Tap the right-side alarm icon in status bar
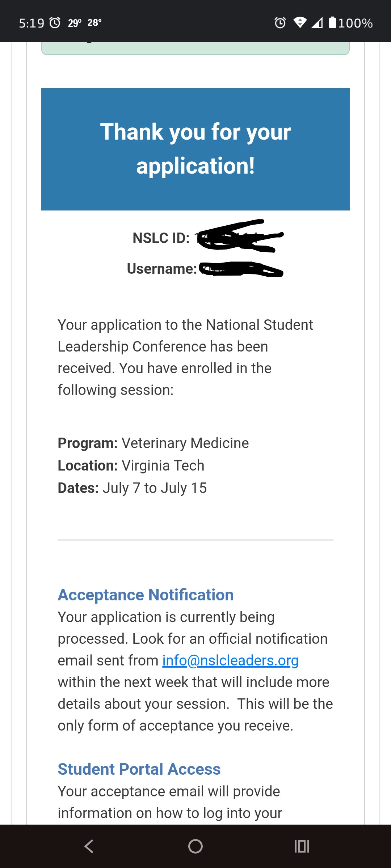This screenshot has width=391, height=868. pos(280,23)
